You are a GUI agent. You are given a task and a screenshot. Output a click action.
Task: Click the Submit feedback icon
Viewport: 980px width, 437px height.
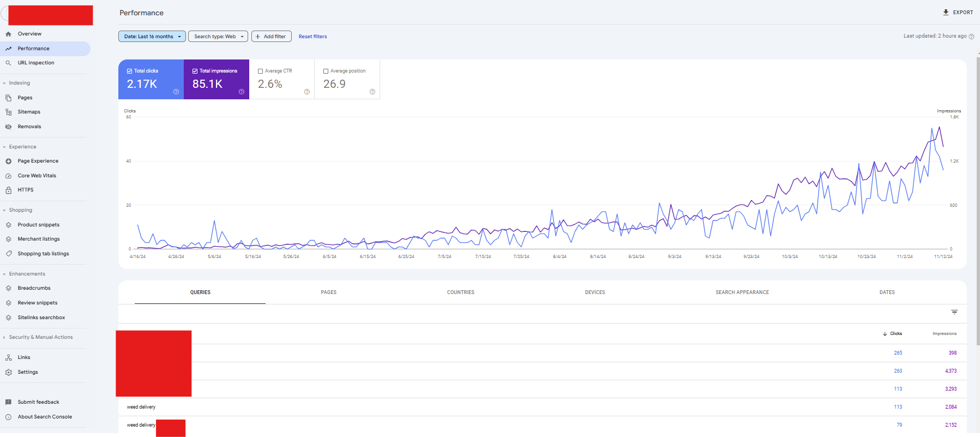coord(8,402)
